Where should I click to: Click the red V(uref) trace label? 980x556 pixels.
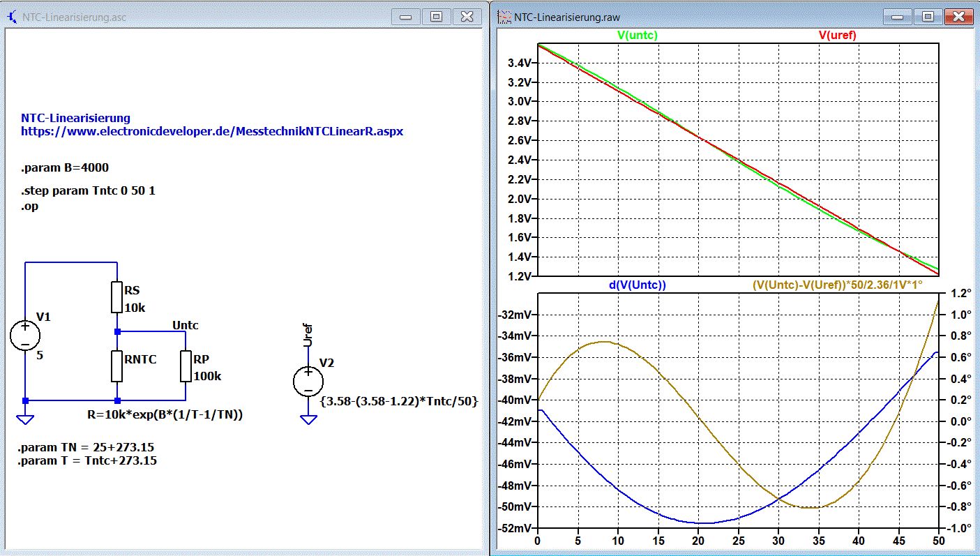(836, 35)
